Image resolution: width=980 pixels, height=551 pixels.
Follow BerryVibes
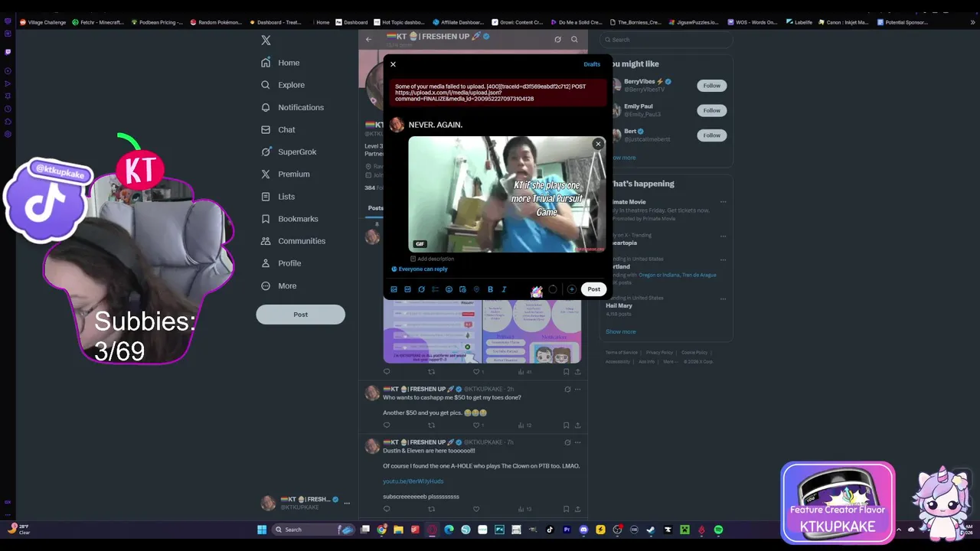(712, 86)
